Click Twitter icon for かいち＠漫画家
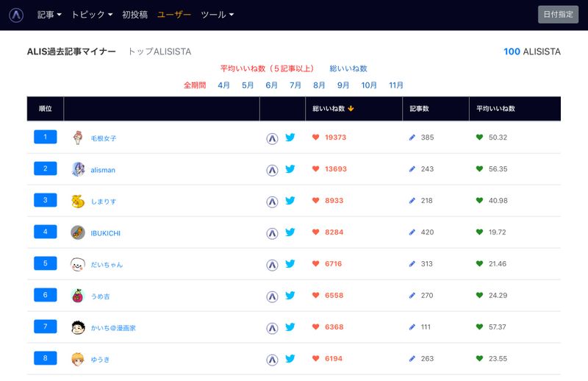Screen dimensions: 588x381 click(290, 327)
